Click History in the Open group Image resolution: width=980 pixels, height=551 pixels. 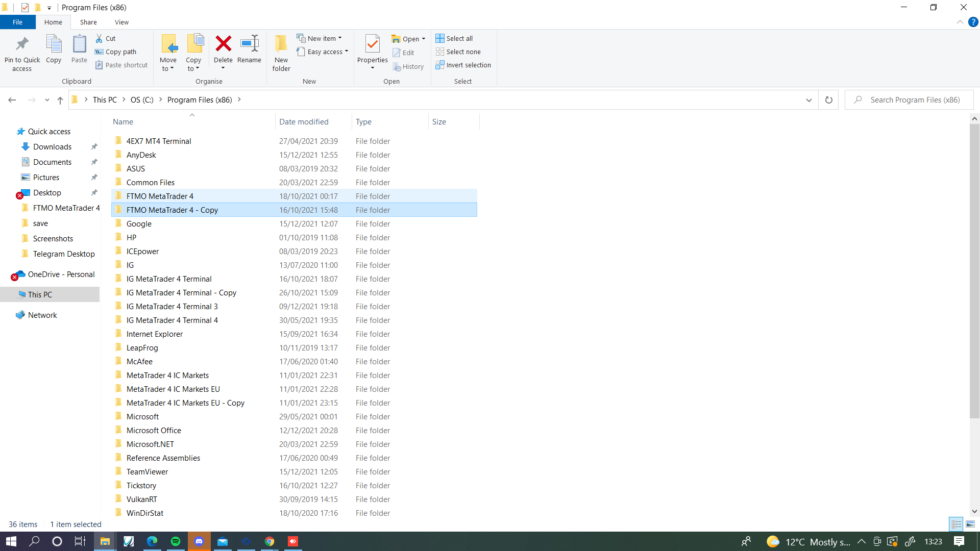[408, 66]
